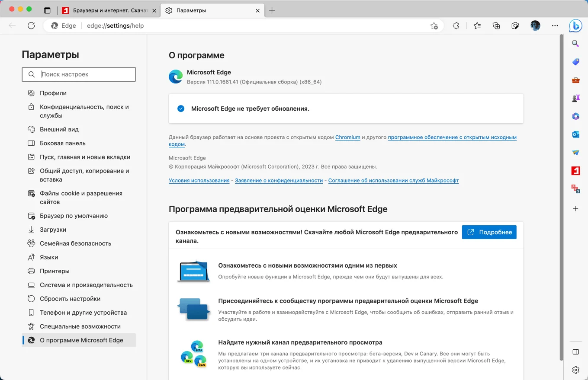Click the Outlook icon in sidebar

point(575,134)
